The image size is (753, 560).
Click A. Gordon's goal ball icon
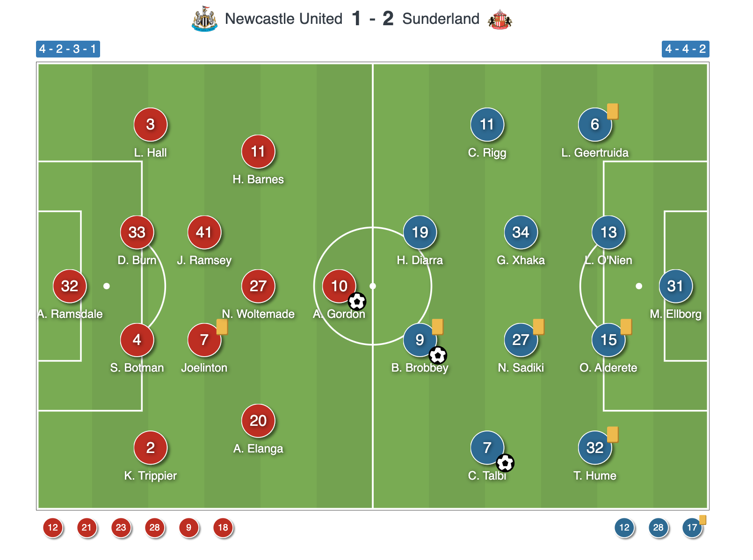[x=357, y=302]
